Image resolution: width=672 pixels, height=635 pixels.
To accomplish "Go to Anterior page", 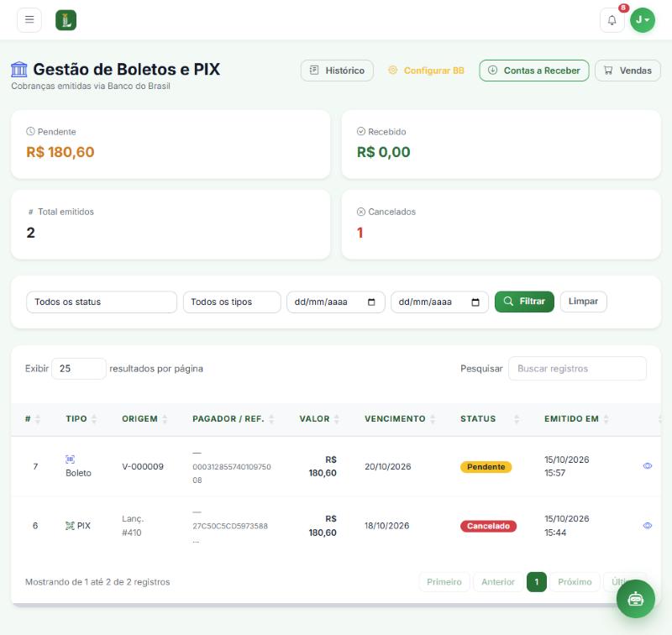I will (x=498, y=582).
